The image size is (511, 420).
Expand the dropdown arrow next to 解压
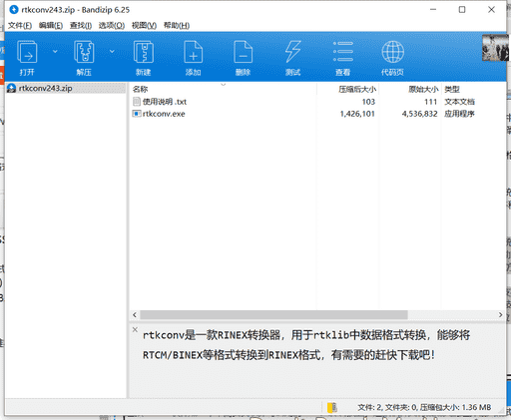pyautogui.click(x=112, y=51)
